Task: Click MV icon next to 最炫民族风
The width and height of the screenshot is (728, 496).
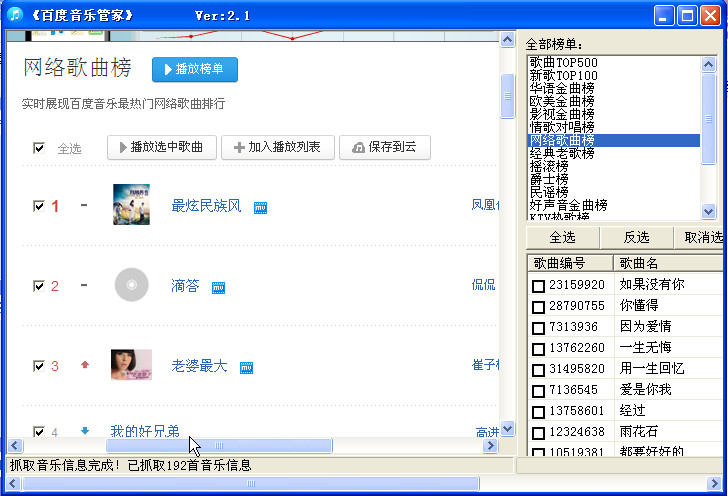Action: [x=260, y=208]
